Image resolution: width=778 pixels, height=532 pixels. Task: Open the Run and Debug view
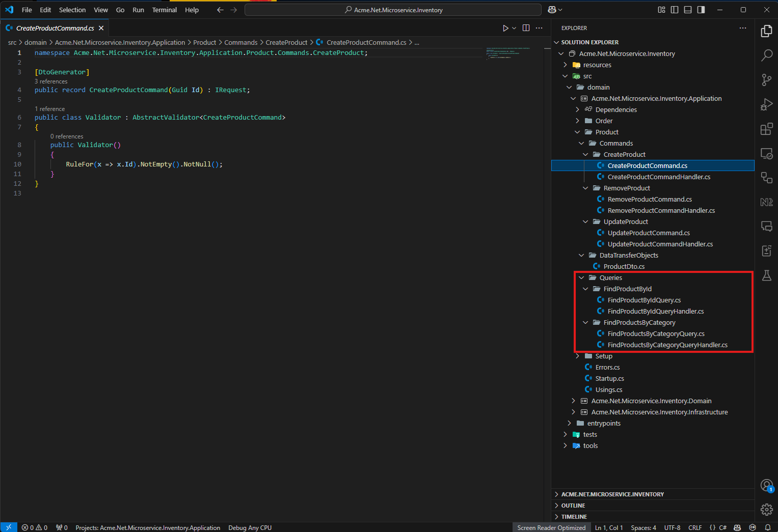tap(766, 104)
